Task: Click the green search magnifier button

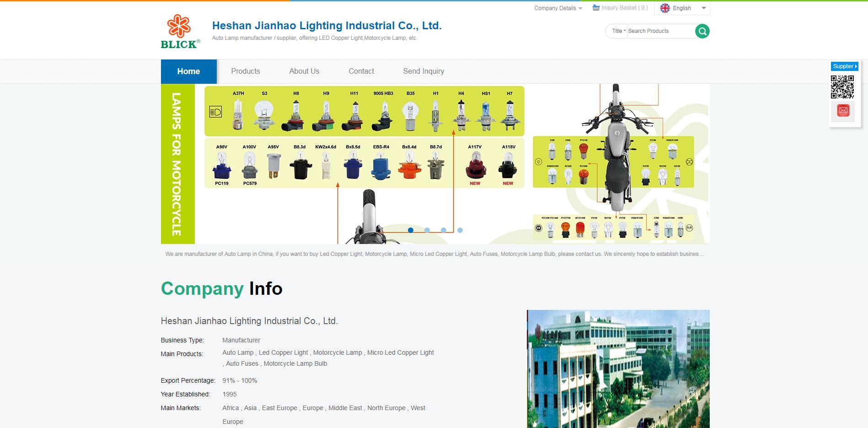Action: click(702, 31)
